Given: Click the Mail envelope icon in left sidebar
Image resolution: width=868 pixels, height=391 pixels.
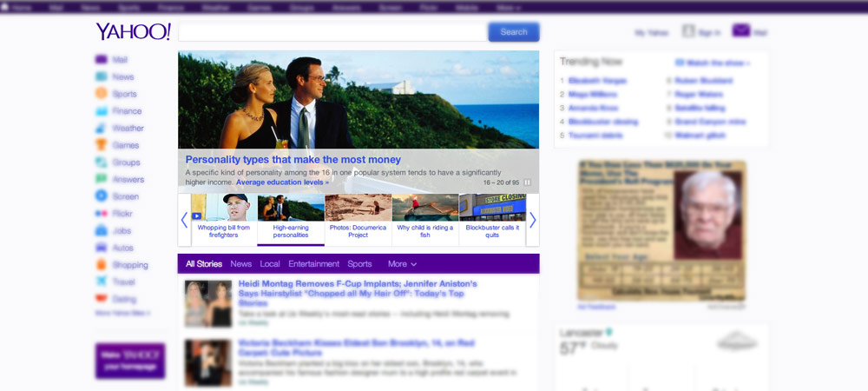Looking at the screenshot, I should coord(102,59).
